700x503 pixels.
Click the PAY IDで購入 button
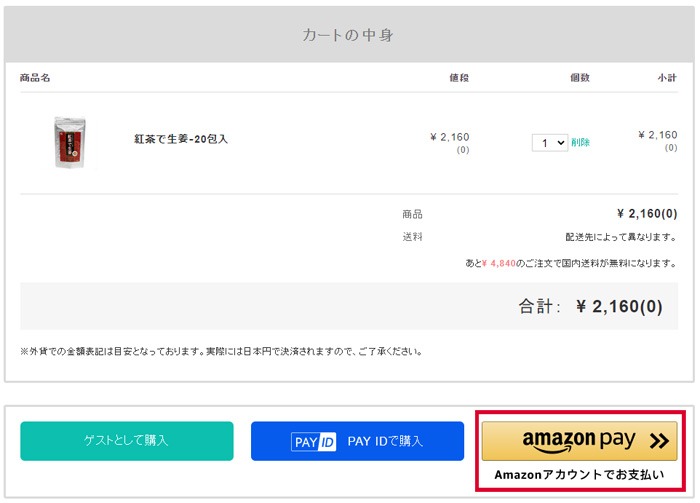(x=357, y=441)
